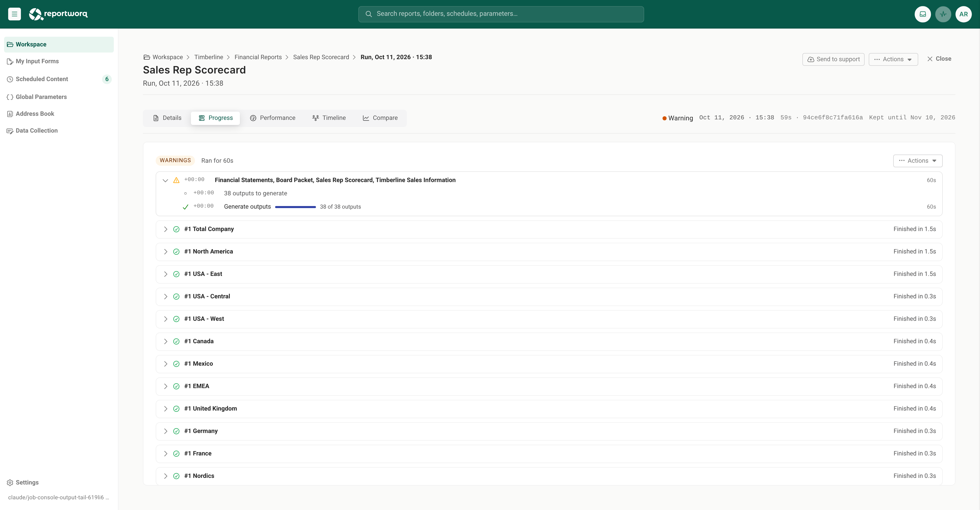
Task: Click the WARNINGS status badge
Action: tap(175, 160)
